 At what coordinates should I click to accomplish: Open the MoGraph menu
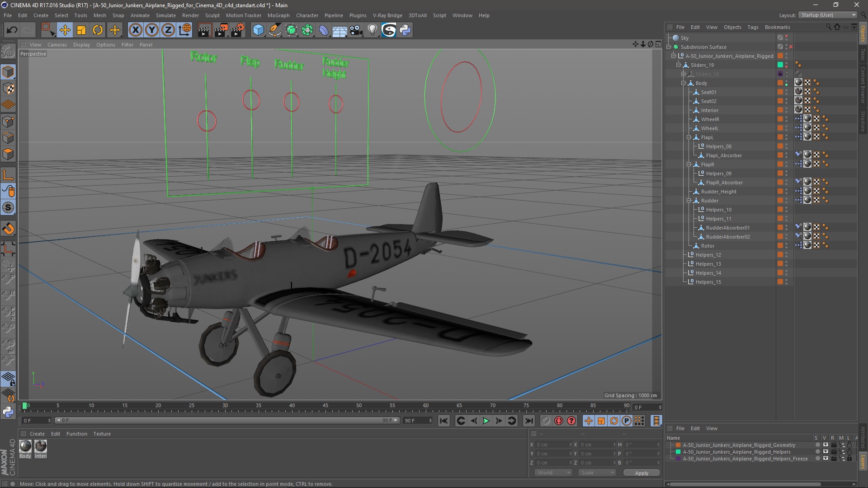(278, 15)
